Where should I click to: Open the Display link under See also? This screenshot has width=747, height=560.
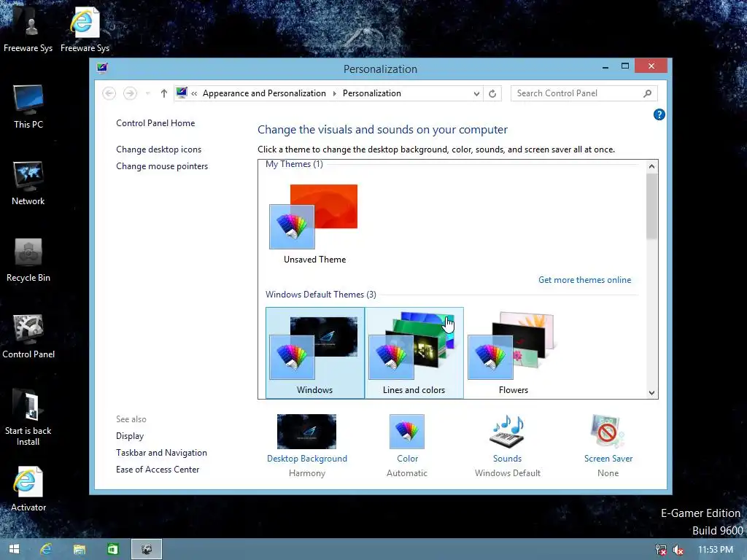pyautogui.click(x=130, y=436)
